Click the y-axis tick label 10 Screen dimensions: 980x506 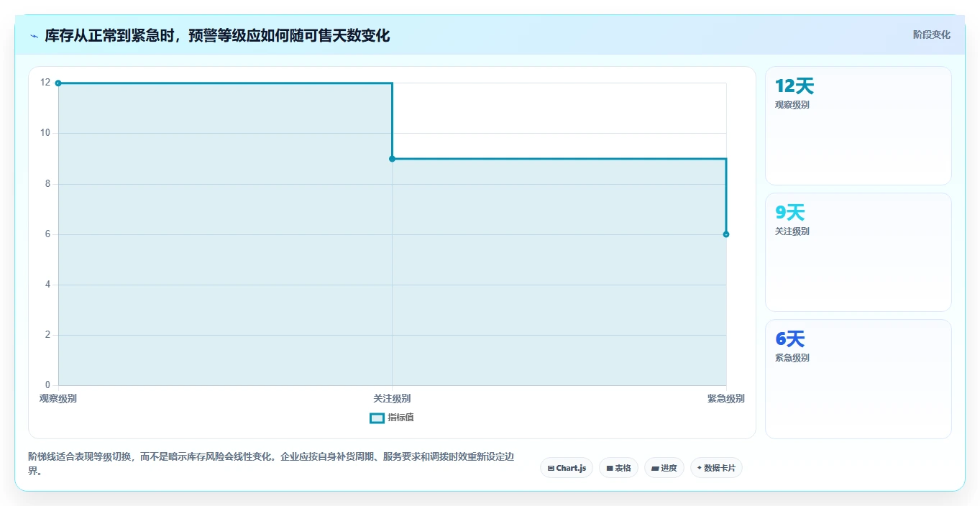tap(45, 133)
